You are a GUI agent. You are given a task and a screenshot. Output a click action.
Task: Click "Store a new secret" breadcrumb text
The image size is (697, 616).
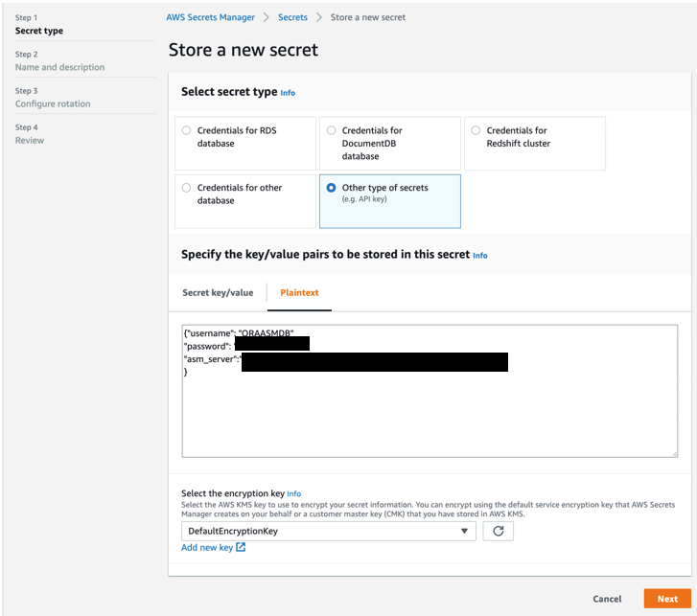[367, 17]
